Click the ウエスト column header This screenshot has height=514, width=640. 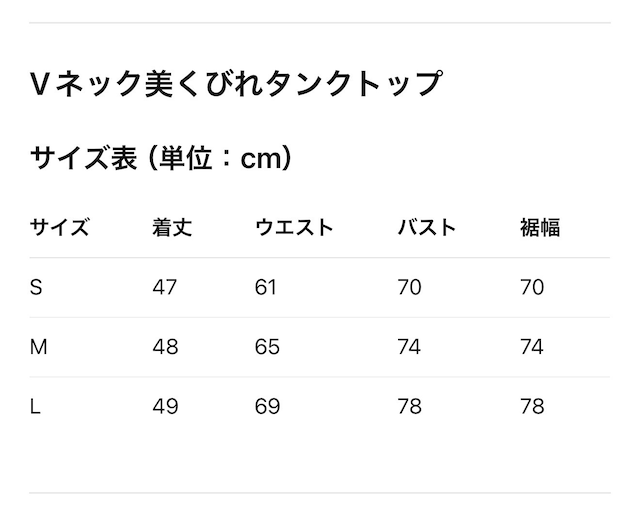coord(294,227)
